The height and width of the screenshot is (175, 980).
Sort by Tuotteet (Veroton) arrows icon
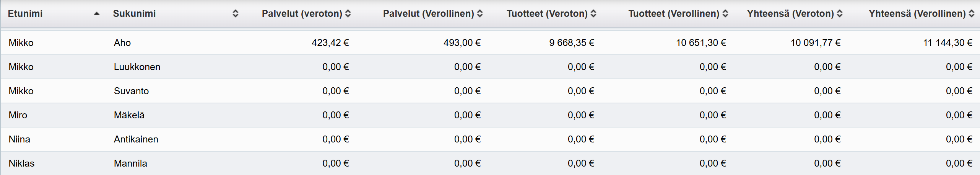pos(593,14)
